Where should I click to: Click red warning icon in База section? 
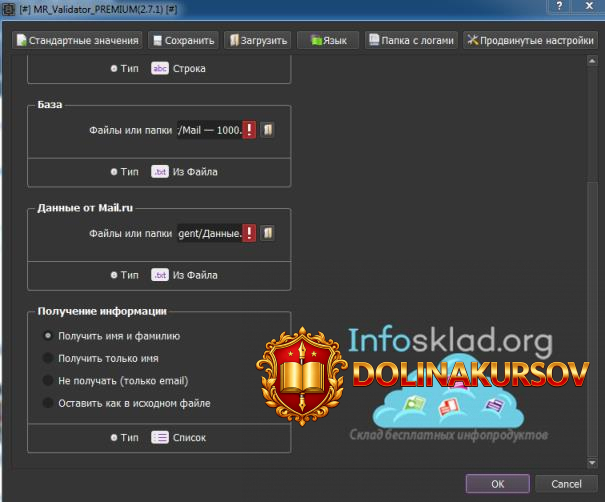(249, 130)
